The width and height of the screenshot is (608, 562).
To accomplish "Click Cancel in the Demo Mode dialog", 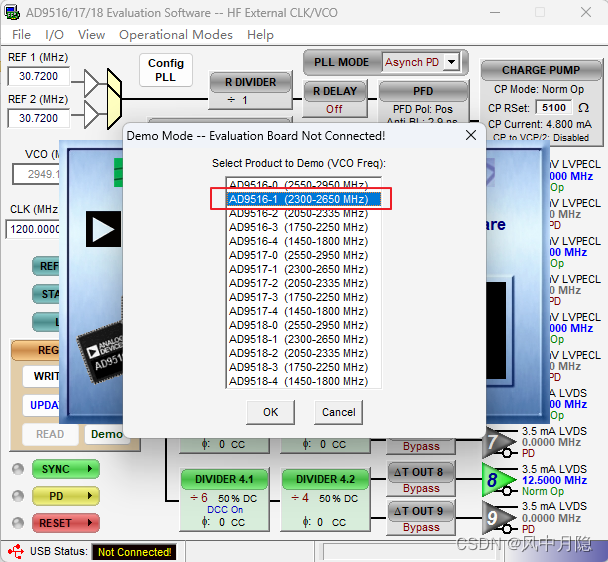I will click(339, 412).
